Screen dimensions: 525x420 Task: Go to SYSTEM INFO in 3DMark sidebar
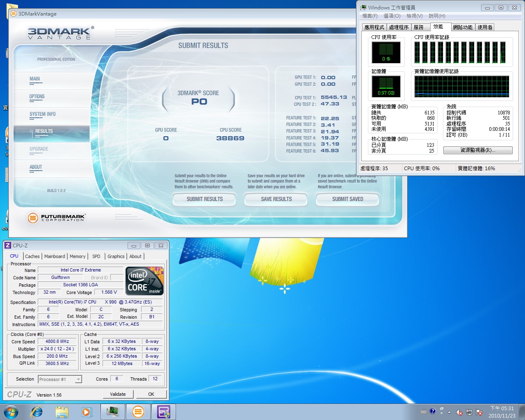[x=42, y=114]
